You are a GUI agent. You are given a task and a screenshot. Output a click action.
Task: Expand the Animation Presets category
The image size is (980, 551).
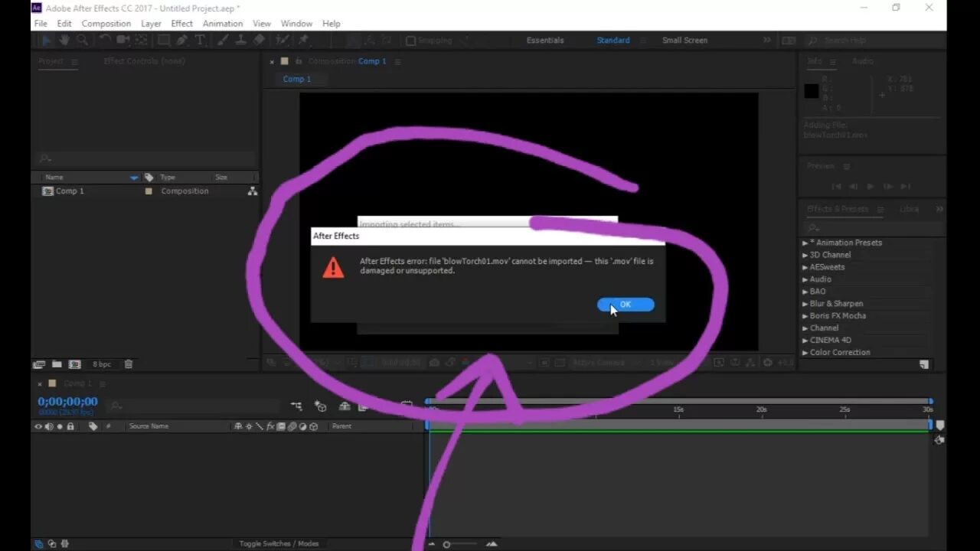[x=805, y=243]
